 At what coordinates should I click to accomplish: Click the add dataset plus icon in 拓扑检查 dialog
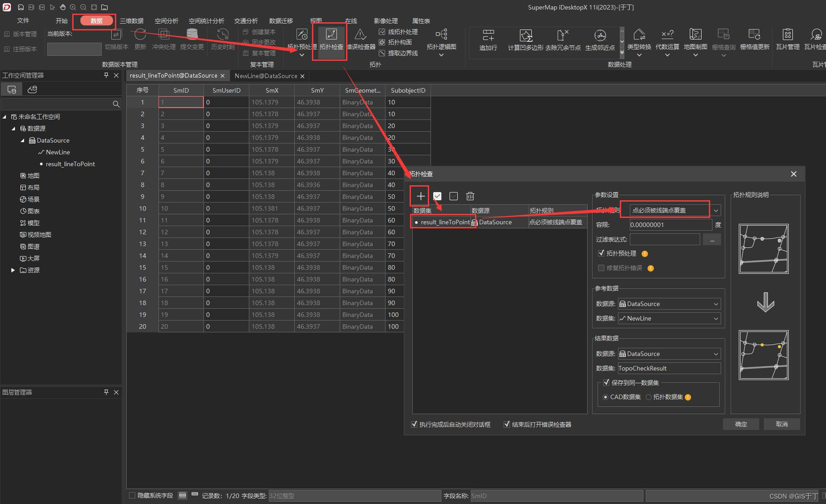(x=420, y=196)
